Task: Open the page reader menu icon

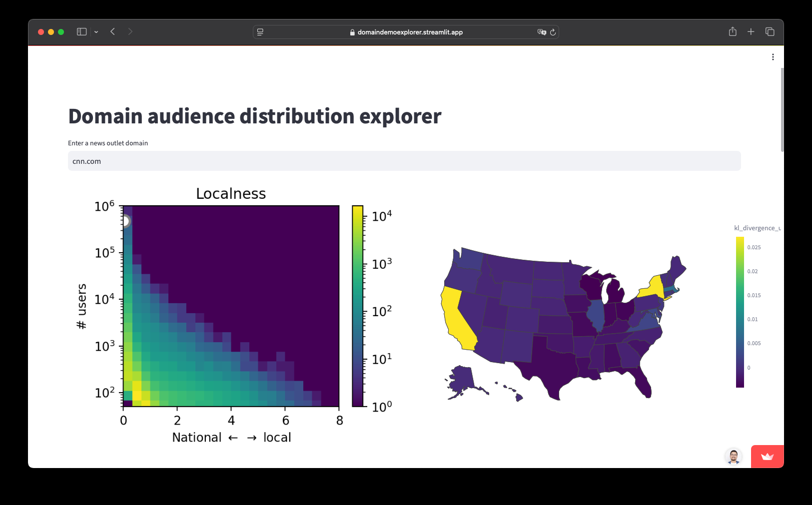Action: [x=260, y=32]
